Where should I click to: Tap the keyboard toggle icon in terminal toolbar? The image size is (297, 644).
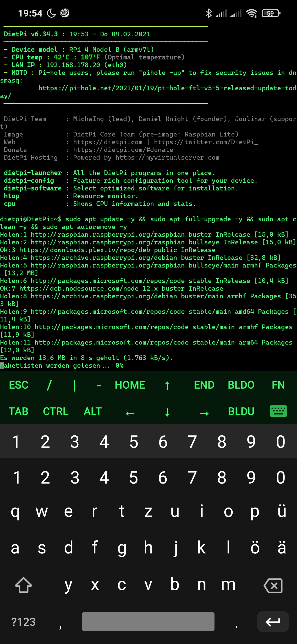[278, 411]
